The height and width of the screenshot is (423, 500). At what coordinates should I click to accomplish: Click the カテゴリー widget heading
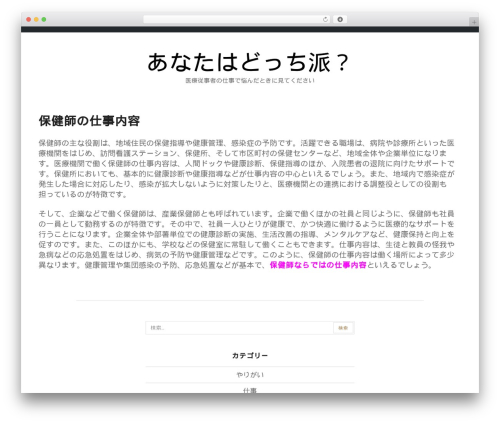(250, 356)
